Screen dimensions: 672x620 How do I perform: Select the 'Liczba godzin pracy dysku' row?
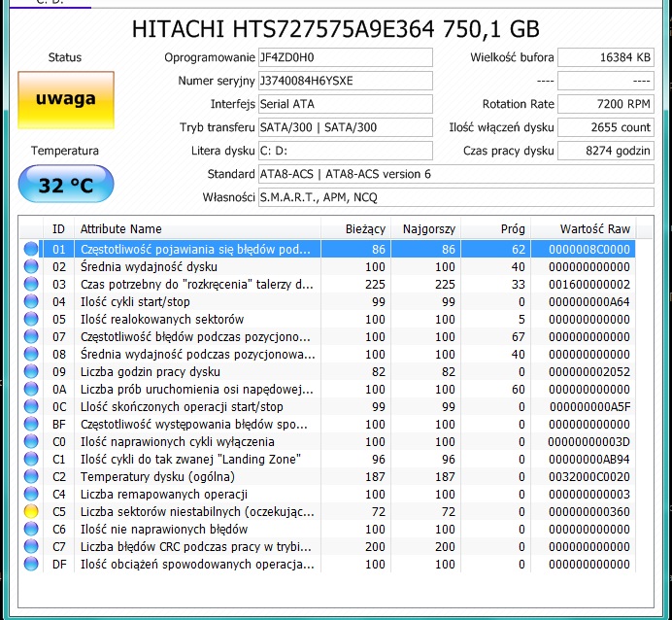coord(328,372)
